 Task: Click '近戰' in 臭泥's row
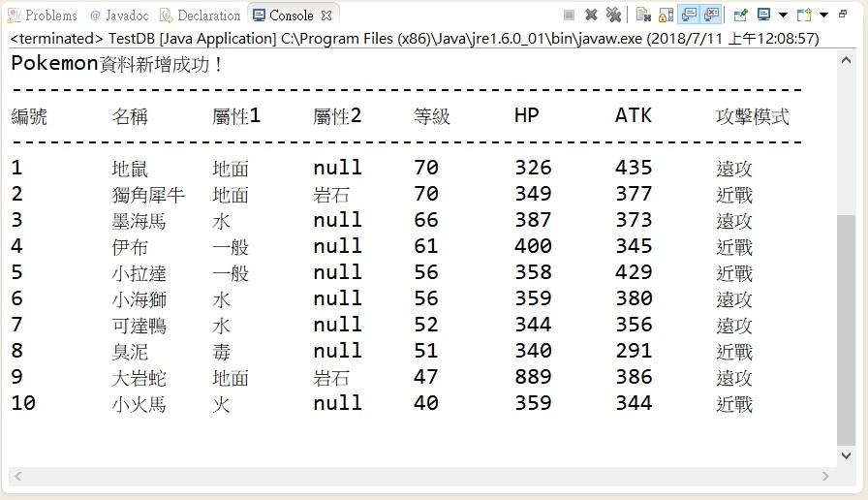734,352
